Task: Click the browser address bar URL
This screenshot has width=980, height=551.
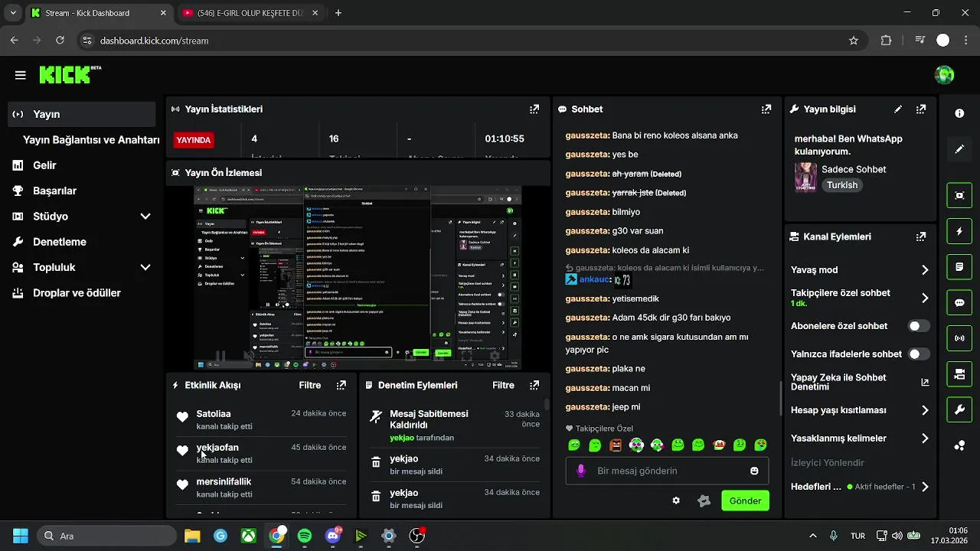Action: coord(154,41)
